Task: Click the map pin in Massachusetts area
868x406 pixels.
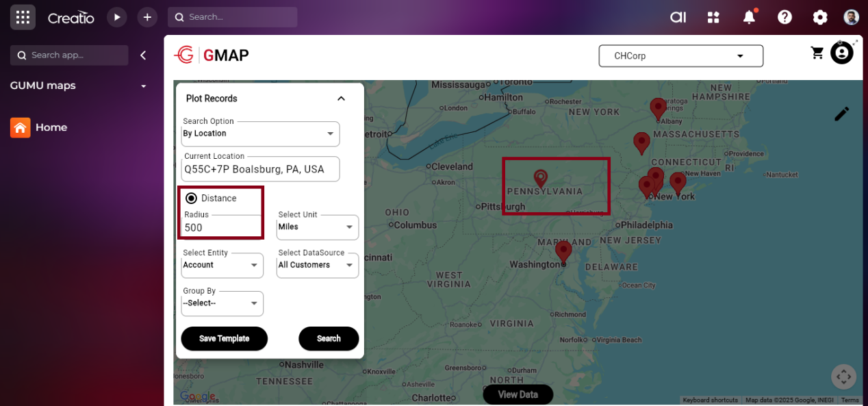Action: 641,143
